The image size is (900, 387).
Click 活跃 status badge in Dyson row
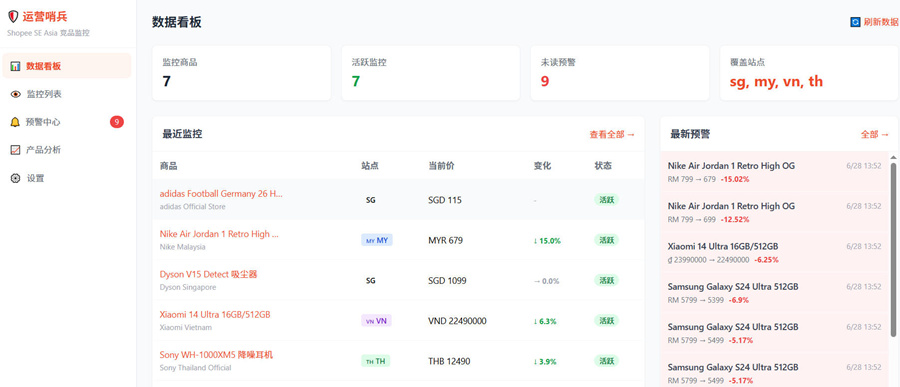tap(607, 280)
